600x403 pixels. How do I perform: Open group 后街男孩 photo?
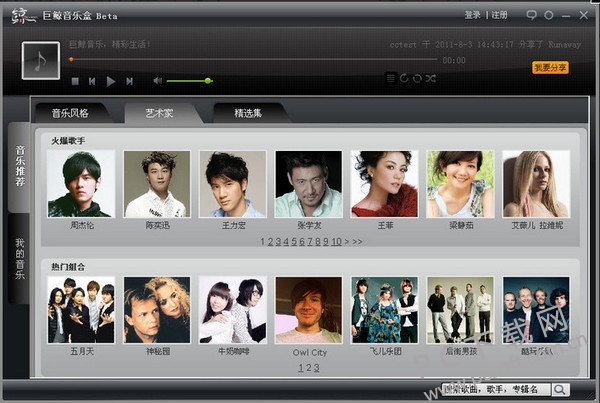[x=460, y=310]
